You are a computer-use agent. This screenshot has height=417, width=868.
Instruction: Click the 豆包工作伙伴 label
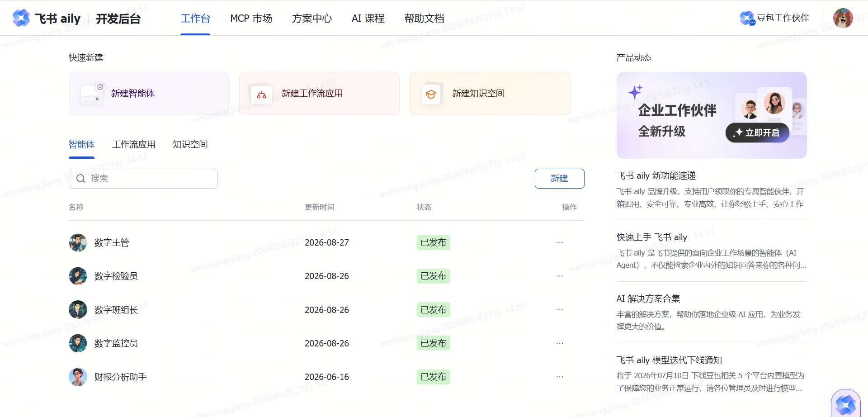coord(783,18)
